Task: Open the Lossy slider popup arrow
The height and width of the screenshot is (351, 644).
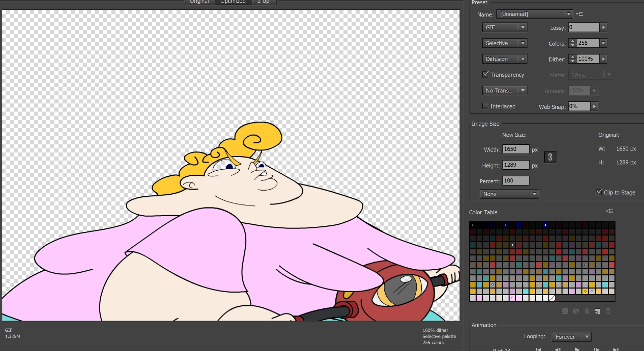Action: point(603,28)
